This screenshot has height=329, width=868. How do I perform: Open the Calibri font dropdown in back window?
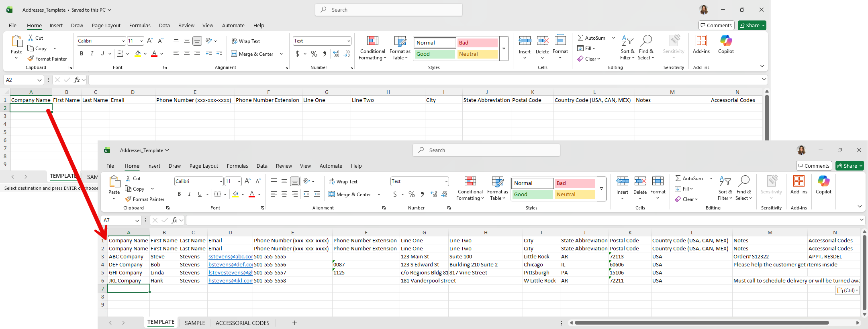pos(123,41)
